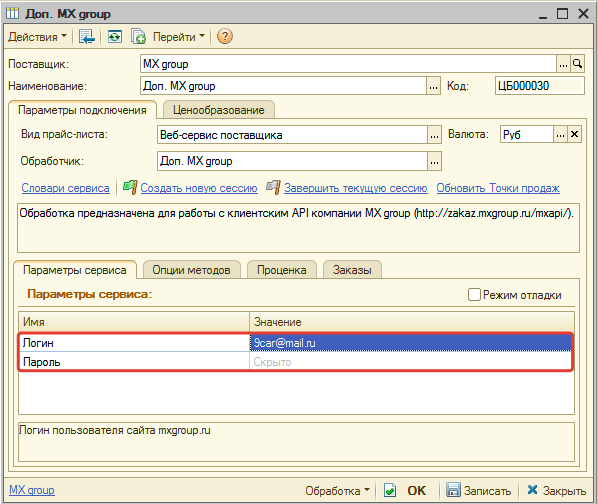Switch to the Проценка tab

pos(281,270)
